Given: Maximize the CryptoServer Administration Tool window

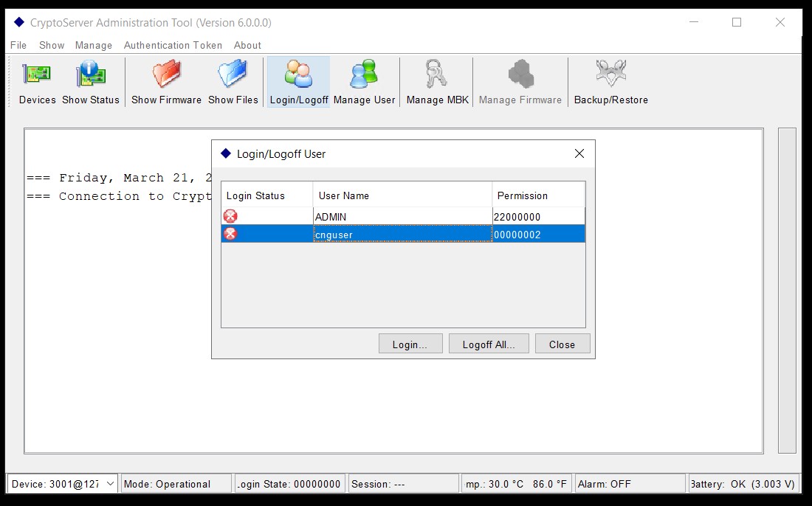Looking at the screenshot, I should tap(737, 22).
